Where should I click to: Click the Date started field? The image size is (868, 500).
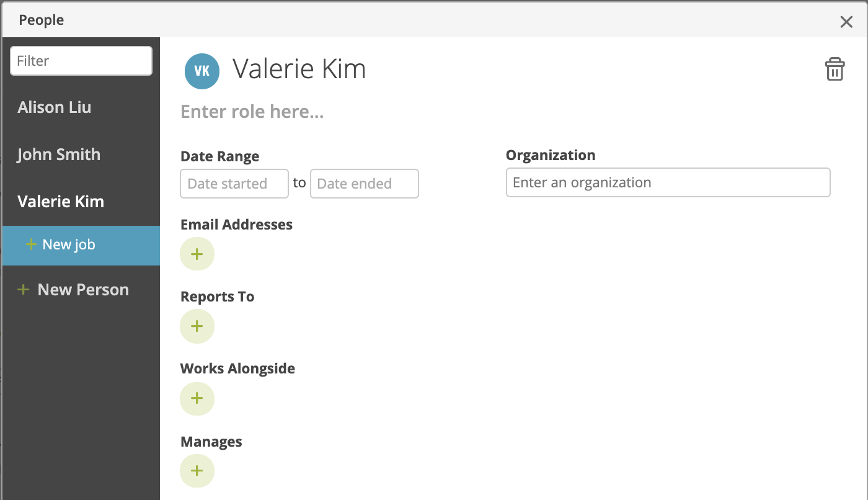[x=234, y=184]
